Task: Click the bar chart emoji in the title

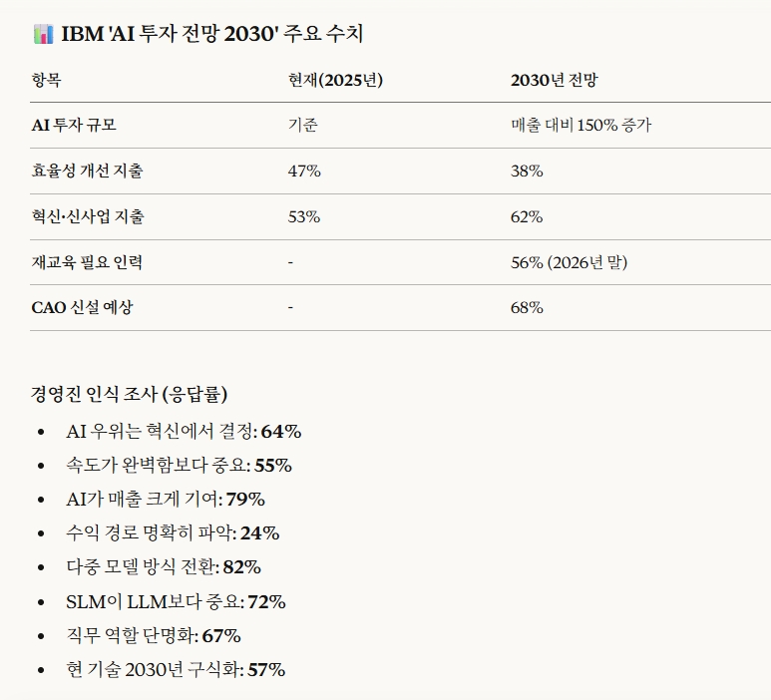Action: point(43,35)
